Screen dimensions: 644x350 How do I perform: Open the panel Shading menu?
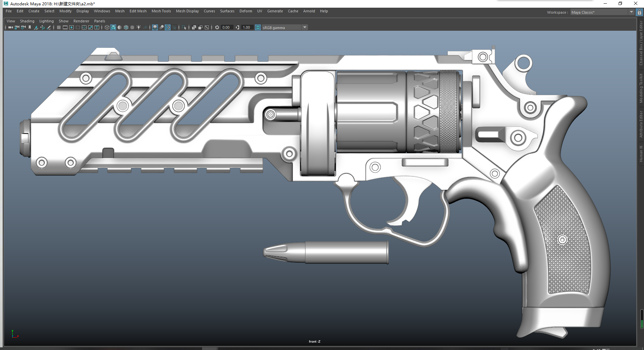tap(27, 21)
